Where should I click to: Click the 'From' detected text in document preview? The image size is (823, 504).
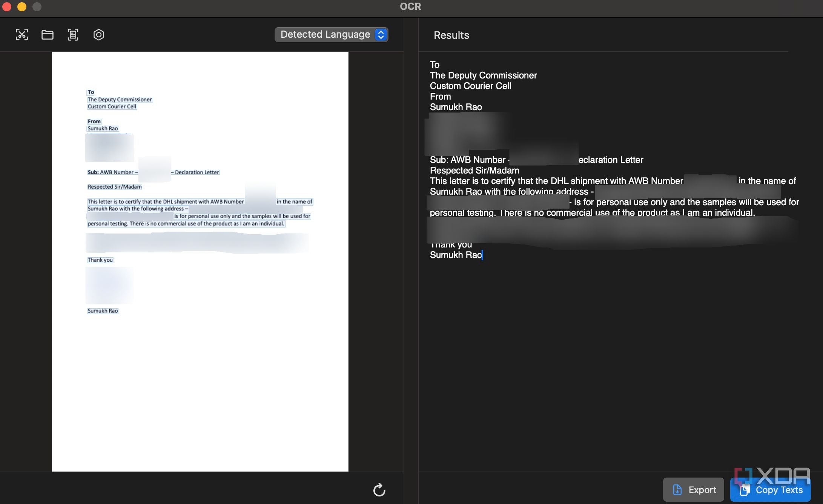point(94,121)
